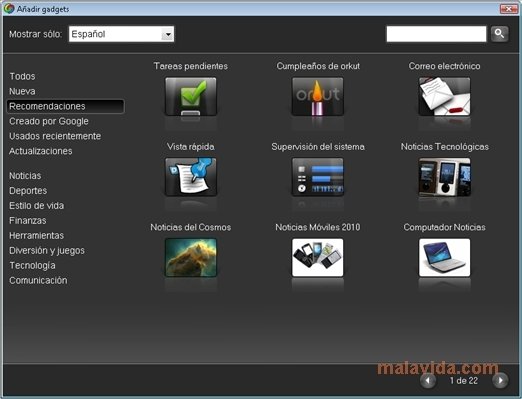Screen dimensions: 522x399
Task: Select the Herramientas category
Action: (36, 235)
